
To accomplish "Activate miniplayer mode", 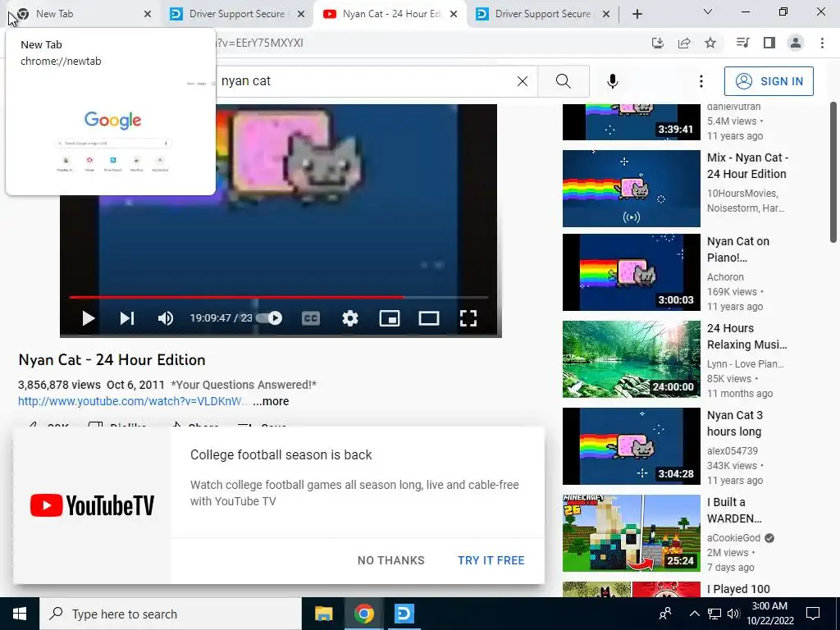I will (390, 318).
